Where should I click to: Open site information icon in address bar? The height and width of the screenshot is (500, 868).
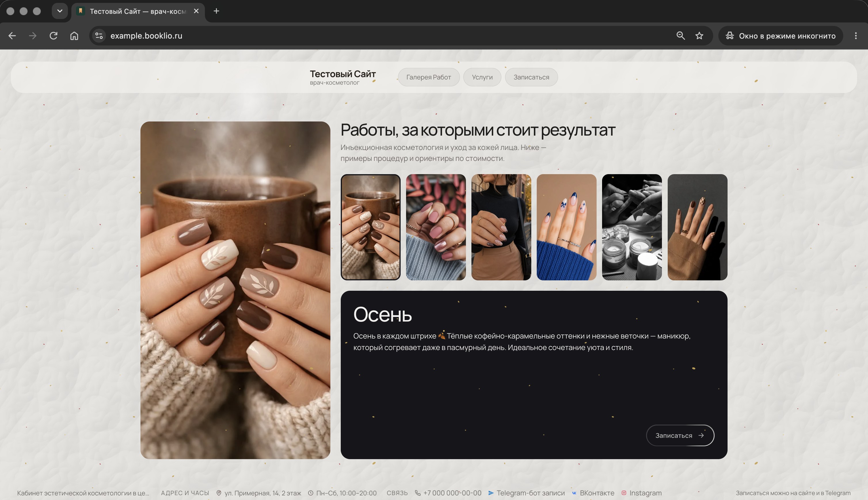[x=99, y=36]
